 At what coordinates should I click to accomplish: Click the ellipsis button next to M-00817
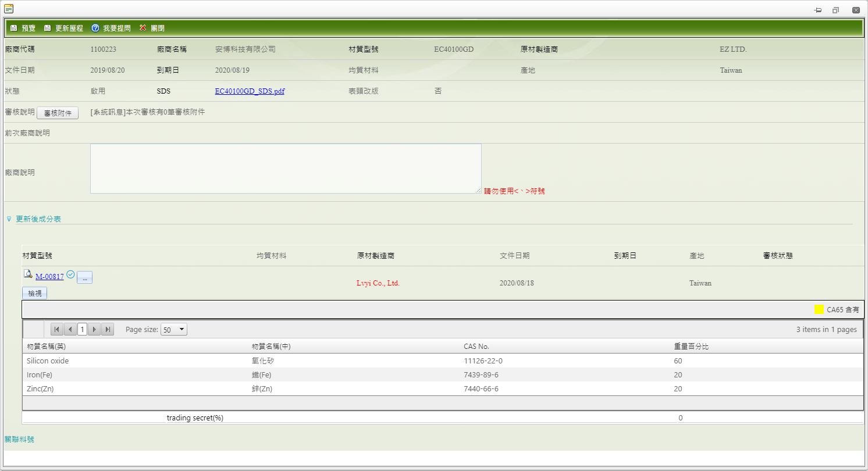[84, 277]
